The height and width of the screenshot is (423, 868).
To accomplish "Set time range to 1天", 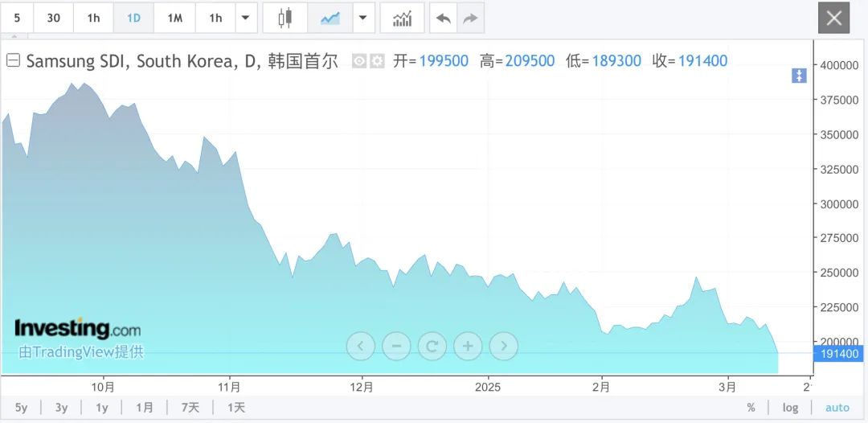I will point(235,408).
